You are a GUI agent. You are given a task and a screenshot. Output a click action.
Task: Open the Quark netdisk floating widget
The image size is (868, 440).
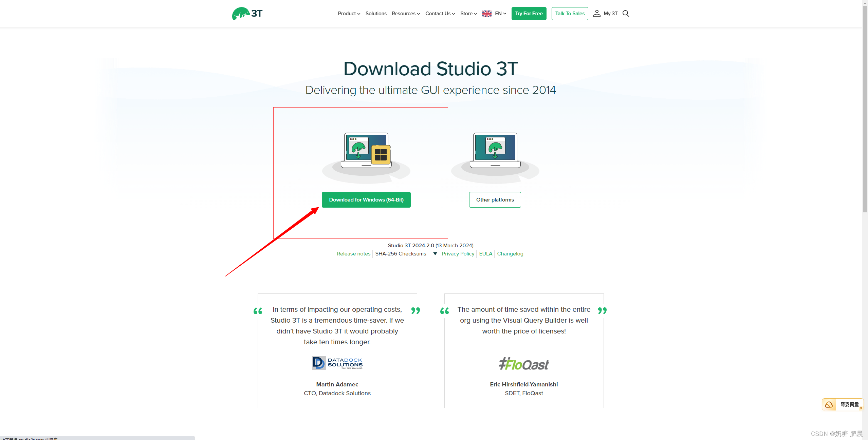[x=843, y=404]
